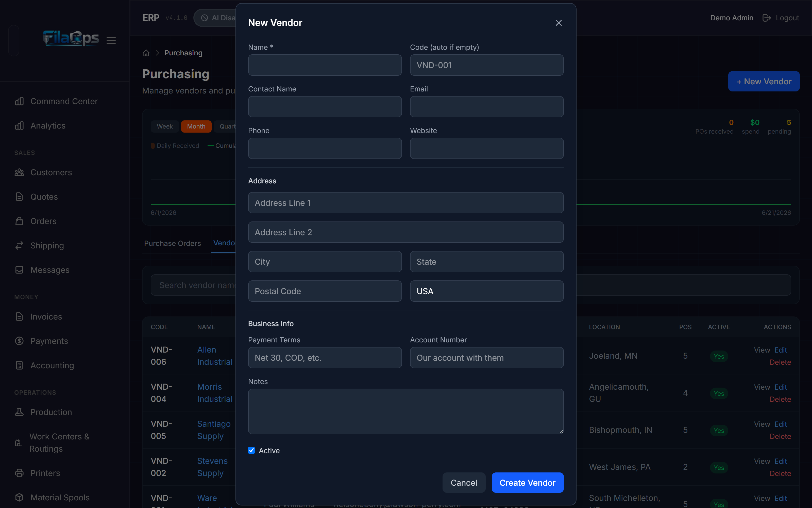Screen dimensions: 812x508
Task: Focus the Address Line 1 field
Action: [406, 203]
